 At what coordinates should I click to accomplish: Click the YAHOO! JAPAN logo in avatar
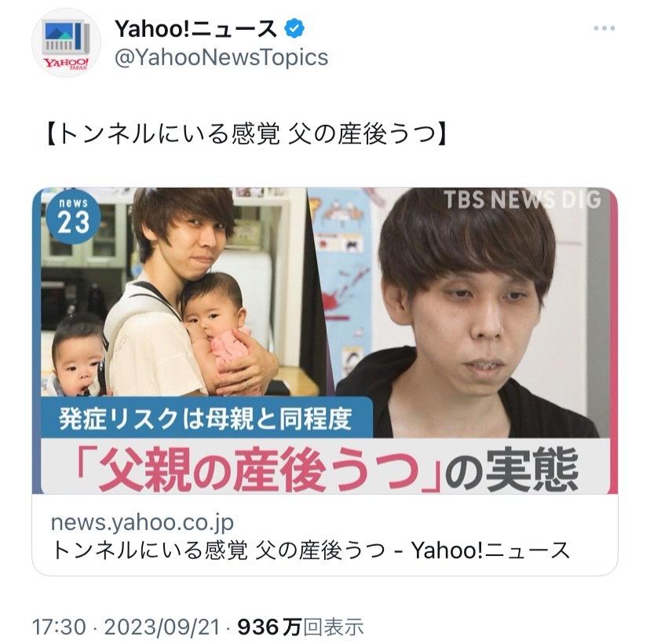point(66,63)
